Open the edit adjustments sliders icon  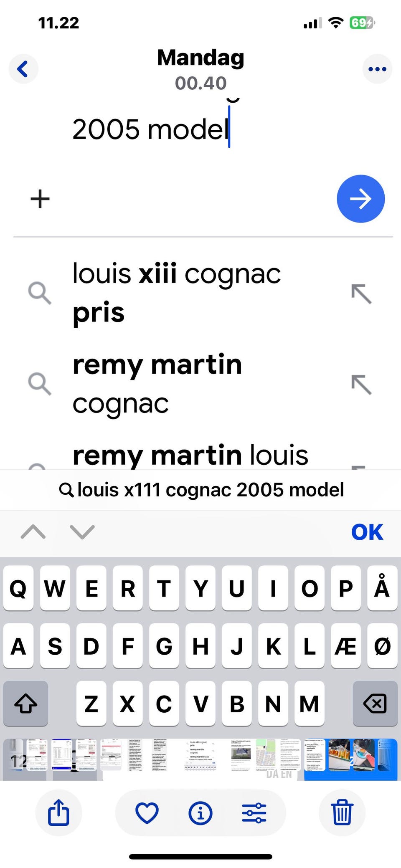tap(254, 813)
